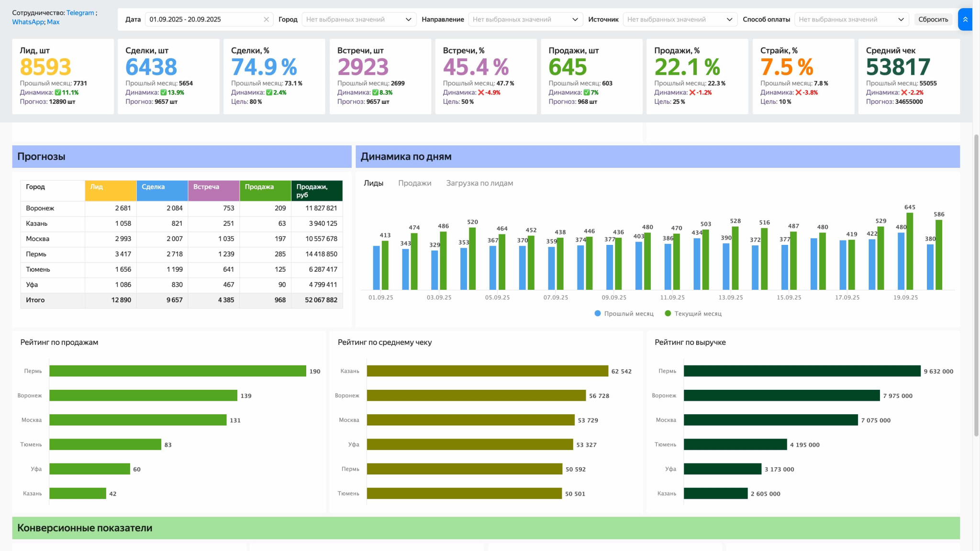Click the Динамика по дням section header

[x=658, y=156]
